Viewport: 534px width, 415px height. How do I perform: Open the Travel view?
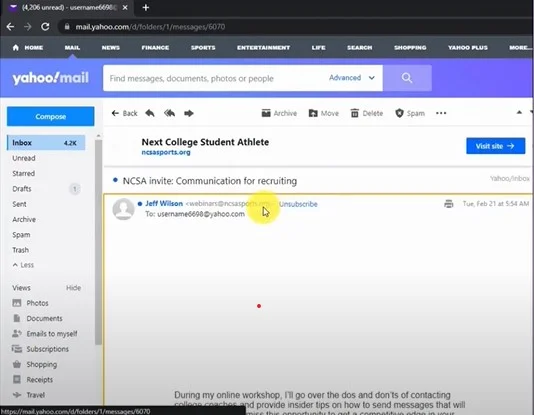tap(29, 395)
